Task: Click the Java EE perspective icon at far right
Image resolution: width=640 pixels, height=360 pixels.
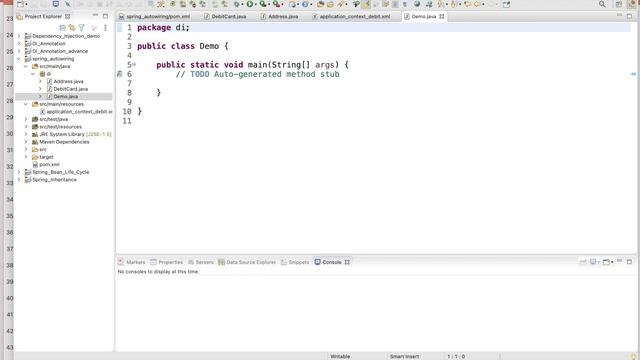Action: point(632,4)
